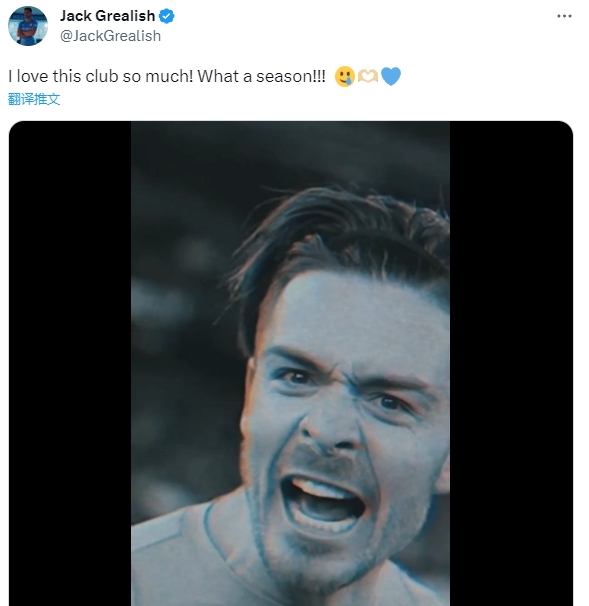Click the word "club" in the tweet
589x606 pixels.
102,76
